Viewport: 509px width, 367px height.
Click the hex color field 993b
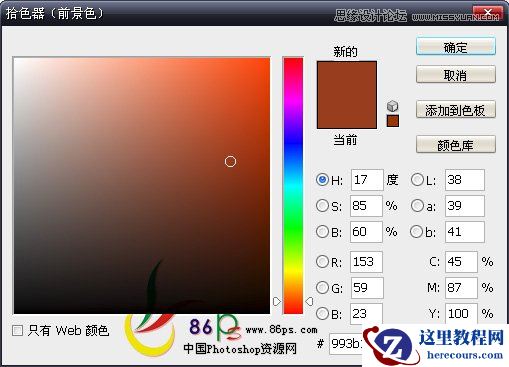coord(346,343)
